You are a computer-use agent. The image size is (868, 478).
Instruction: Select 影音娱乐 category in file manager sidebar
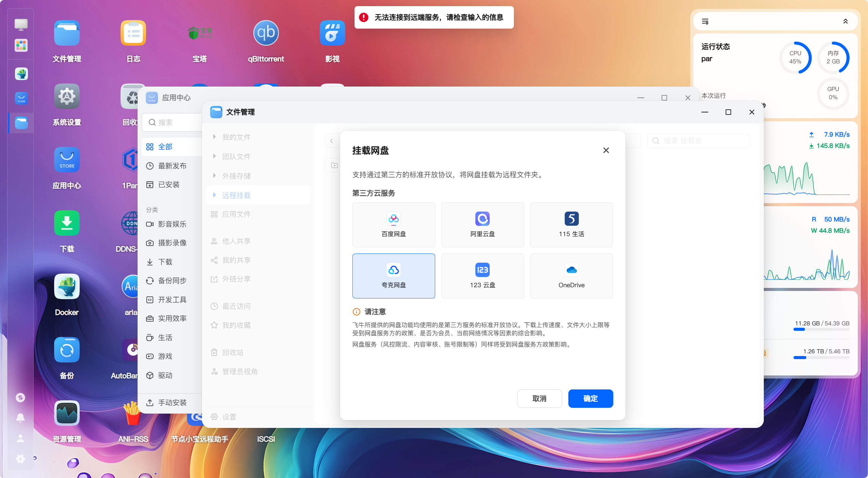(172, 224)
